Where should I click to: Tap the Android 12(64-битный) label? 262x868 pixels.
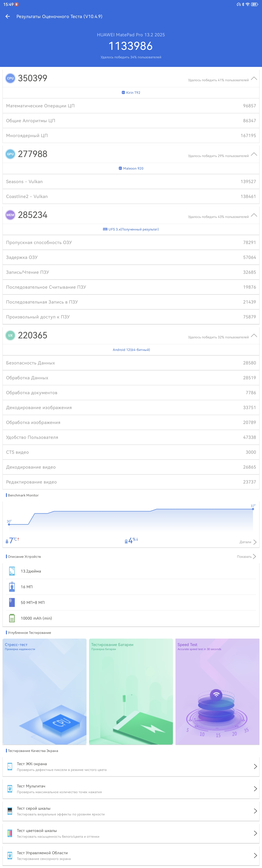(x=131, y=350)
